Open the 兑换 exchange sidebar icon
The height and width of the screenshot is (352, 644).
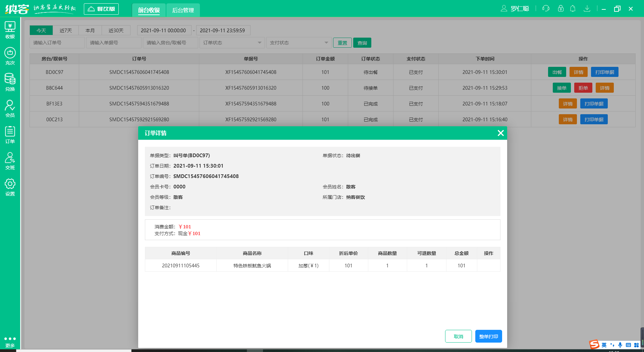(10, 82)
